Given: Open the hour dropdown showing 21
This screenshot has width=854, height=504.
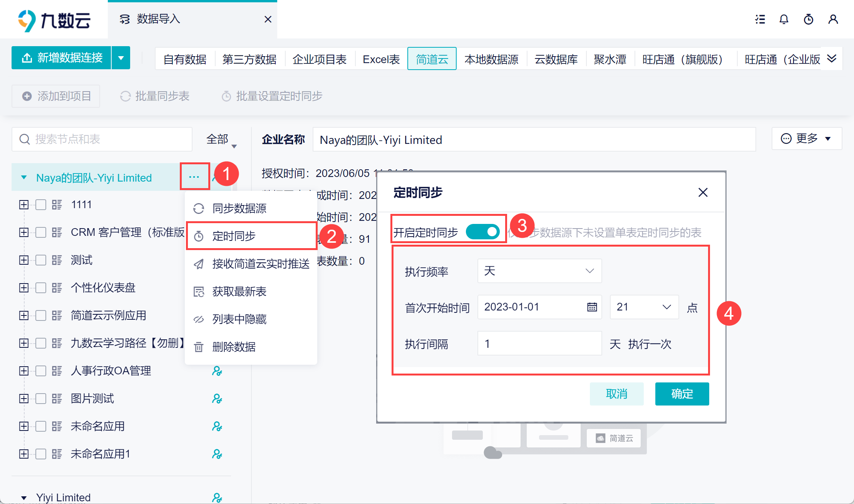Looking at the screenshot, I should [x=644, y=307].
